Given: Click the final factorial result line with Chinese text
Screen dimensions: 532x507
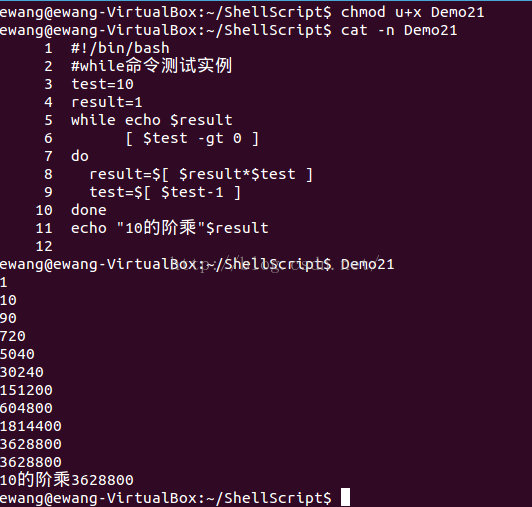Looking at the screenshot, I should pyautogui.click(x=67, y=480).
